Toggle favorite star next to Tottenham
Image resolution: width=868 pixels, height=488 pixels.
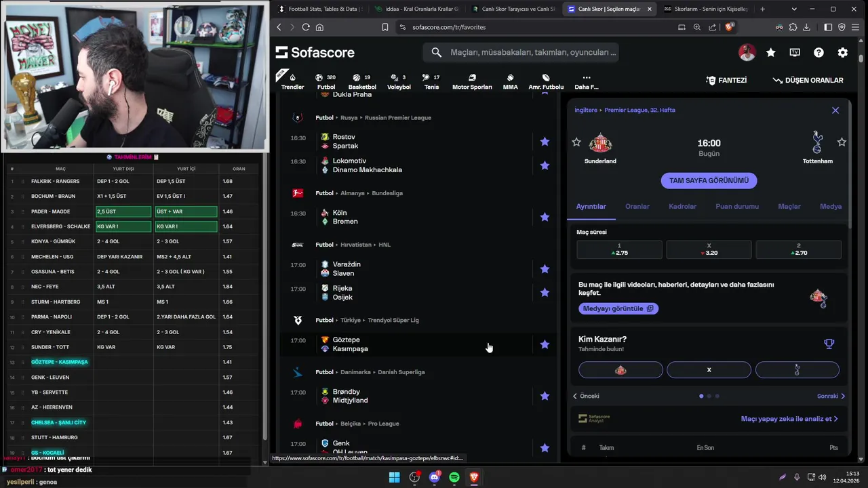click(842, 142)
